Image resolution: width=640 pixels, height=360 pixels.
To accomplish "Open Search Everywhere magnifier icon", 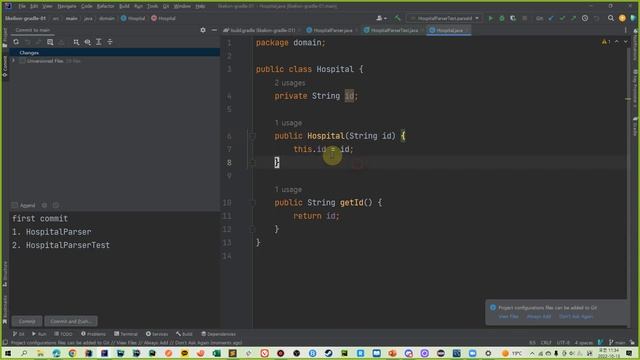I will click(611, 18).
